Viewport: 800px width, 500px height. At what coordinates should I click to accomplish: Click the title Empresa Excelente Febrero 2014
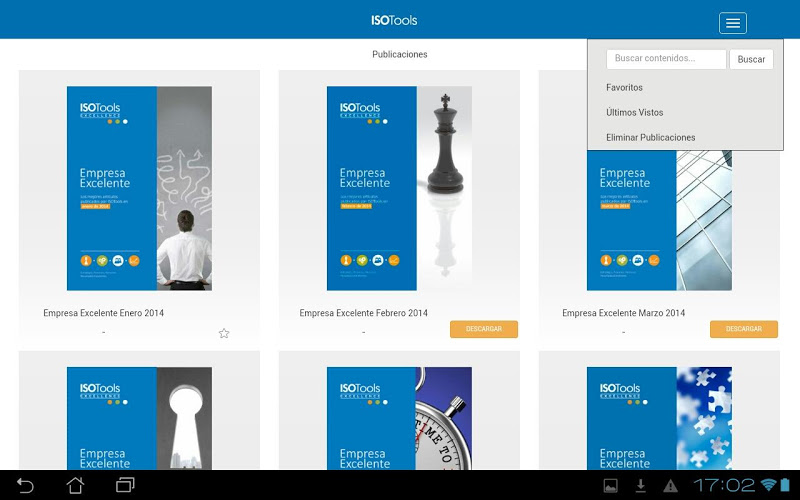(363, 313)
